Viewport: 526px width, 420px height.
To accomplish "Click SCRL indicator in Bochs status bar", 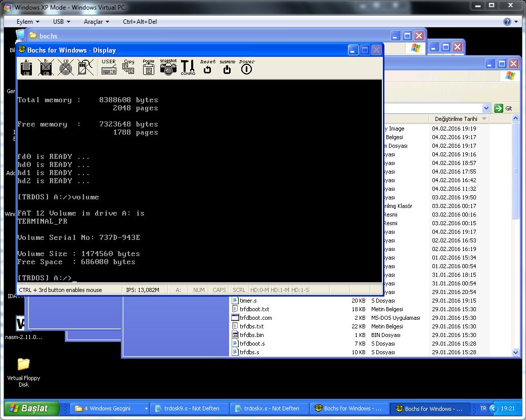I will (x=239, y=290).
